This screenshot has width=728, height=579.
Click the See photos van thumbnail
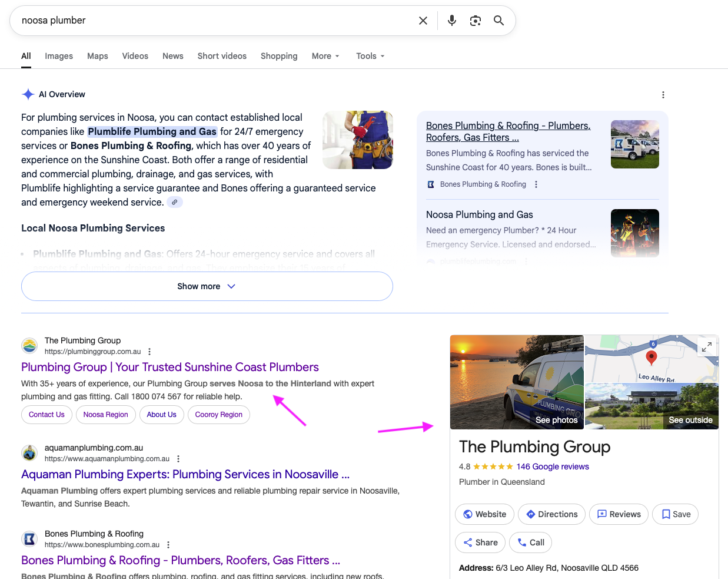point(517,382)
